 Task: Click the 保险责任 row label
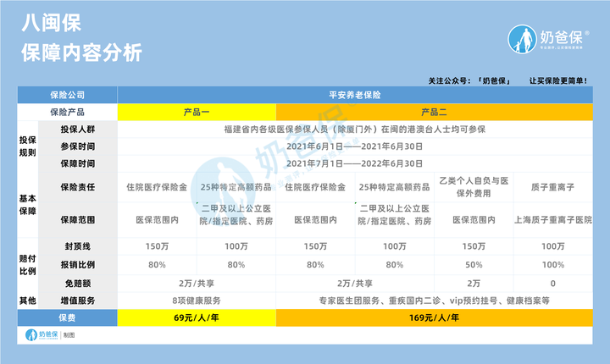point(77,187)
